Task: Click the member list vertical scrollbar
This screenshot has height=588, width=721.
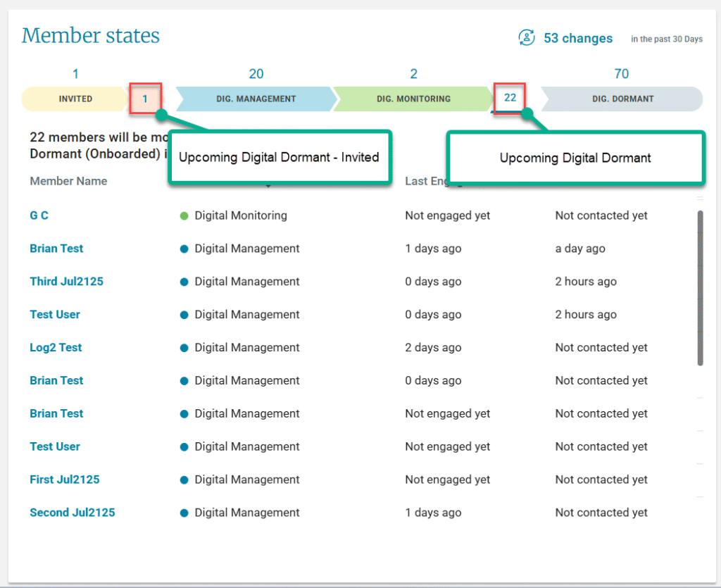Action: click(700, 287)
